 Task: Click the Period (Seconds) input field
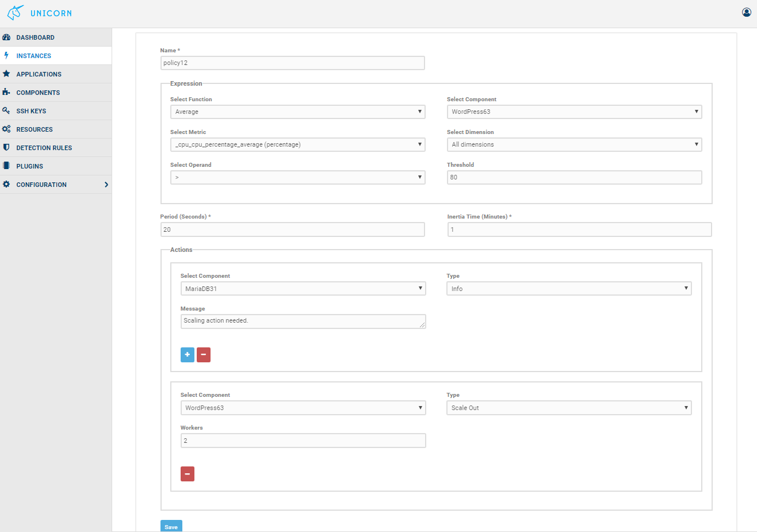[293, 229]
